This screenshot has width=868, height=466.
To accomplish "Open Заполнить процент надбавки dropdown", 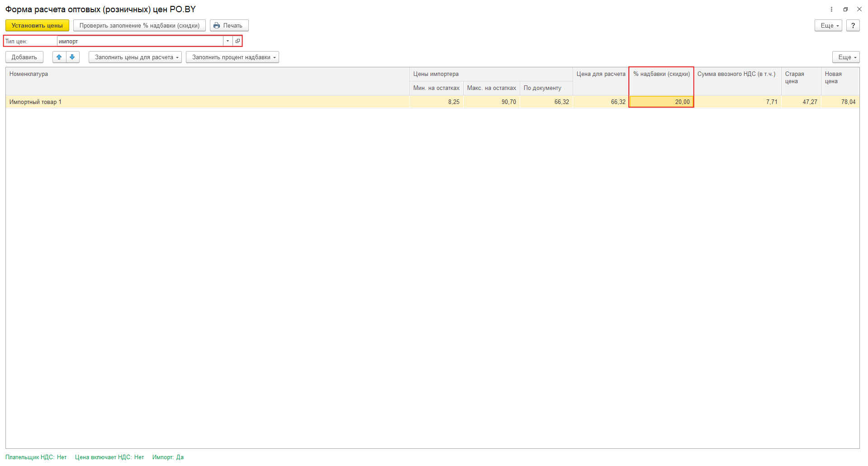I will pyautogui.click(x=232, y=57).
